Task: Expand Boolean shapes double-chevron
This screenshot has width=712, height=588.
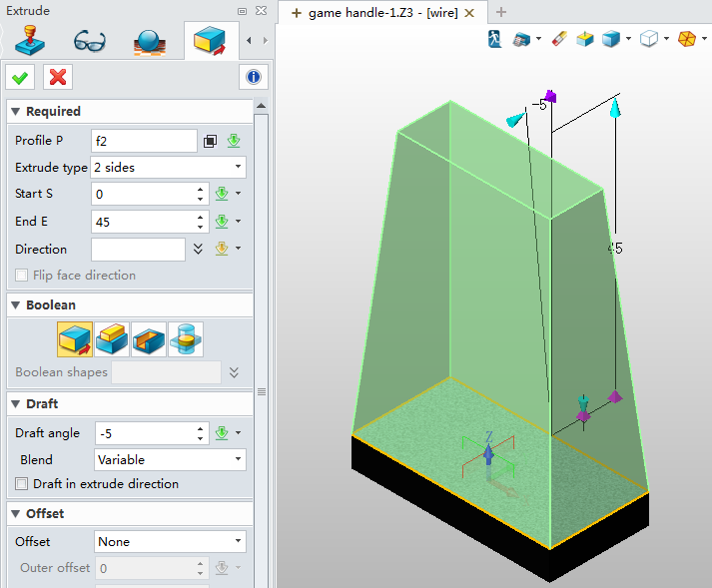Action: 234,372
